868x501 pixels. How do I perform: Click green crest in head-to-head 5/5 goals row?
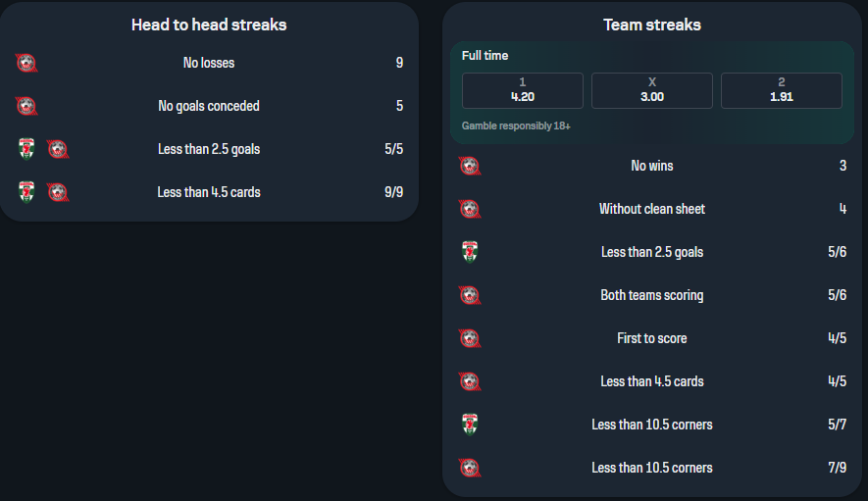tap(26, 149)
